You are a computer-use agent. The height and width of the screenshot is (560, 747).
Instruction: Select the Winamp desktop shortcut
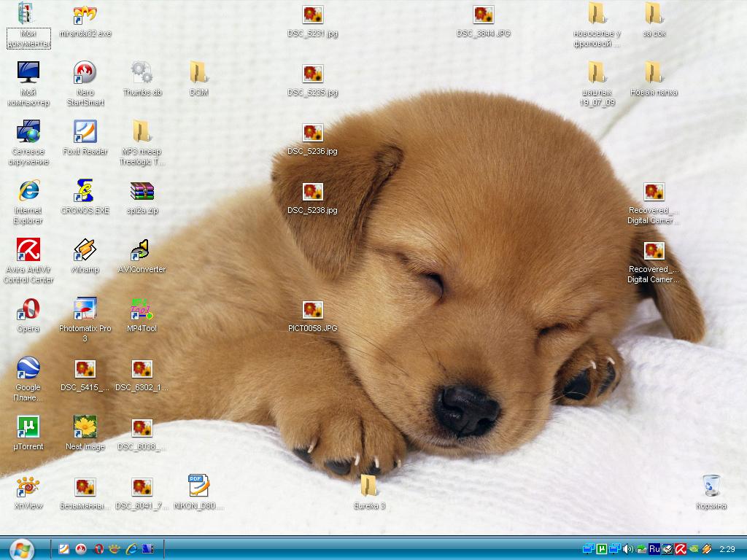[x=85, y=250]
